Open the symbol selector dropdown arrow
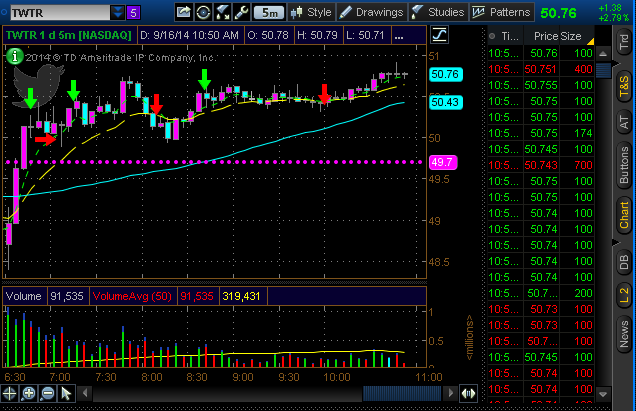 coord(118,13)
